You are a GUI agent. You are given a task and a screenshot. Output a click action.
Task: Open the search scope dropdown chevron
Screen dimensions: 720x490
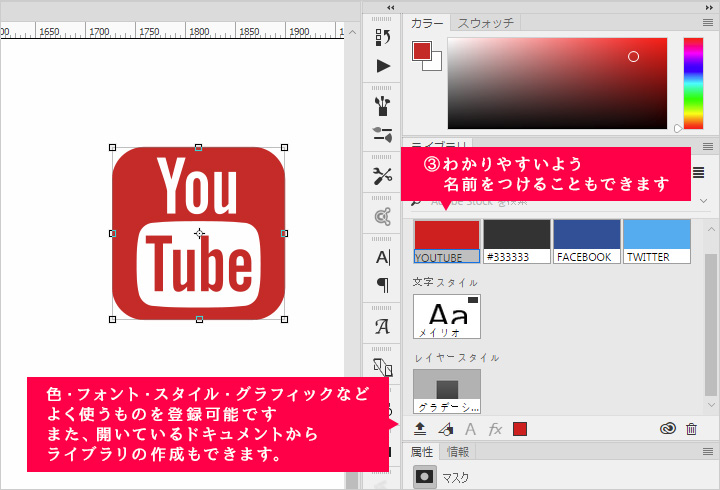pyautogui.click(x=703, y=201)
